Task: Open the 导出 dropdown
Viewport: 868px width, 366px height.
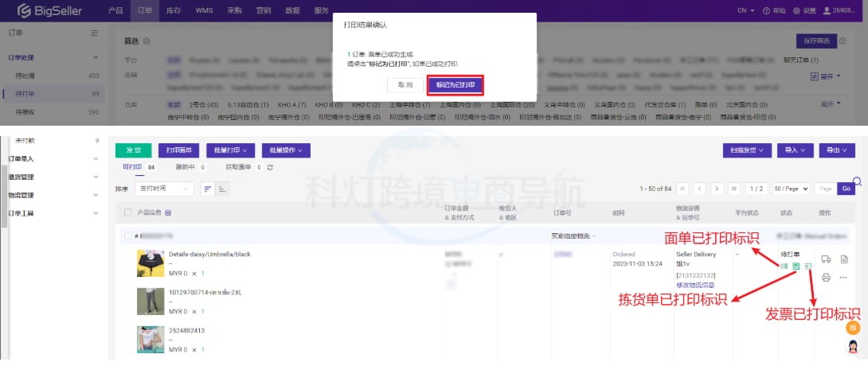Action: pyautogui.click(x=837, y=150)
